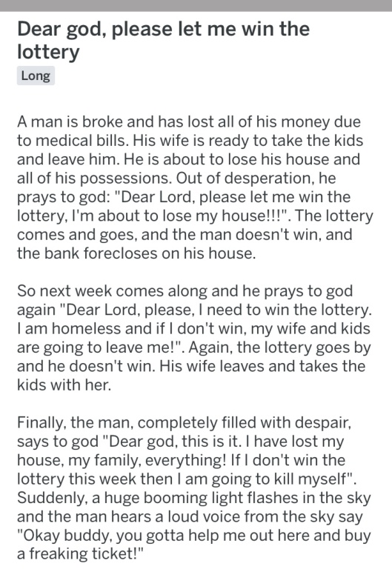
Task: Click the text 'Out of desperation, he'
Action: (256, 178)
